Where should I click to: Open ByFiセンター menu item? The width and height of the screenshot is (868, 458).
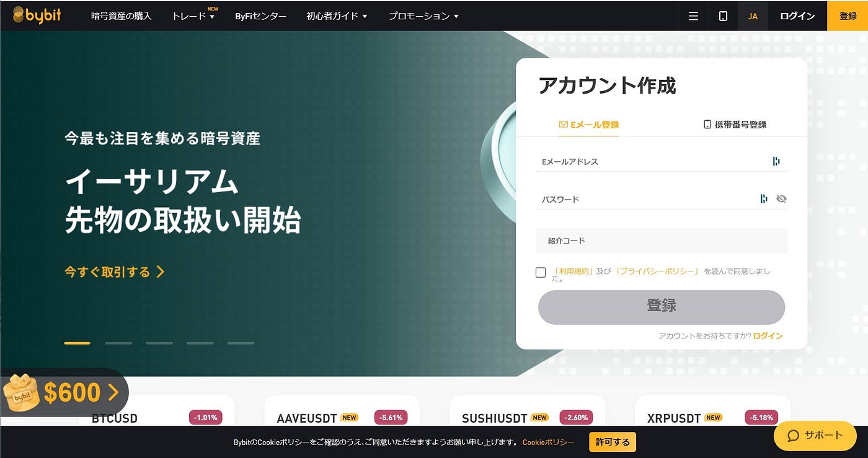click(260, 16)
